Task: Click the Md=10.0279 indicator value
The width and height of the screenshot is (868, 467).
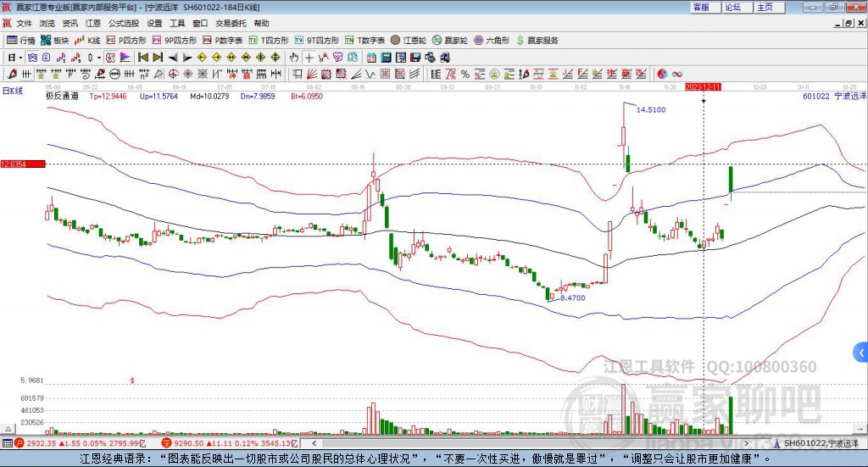Action: [209, 97]
